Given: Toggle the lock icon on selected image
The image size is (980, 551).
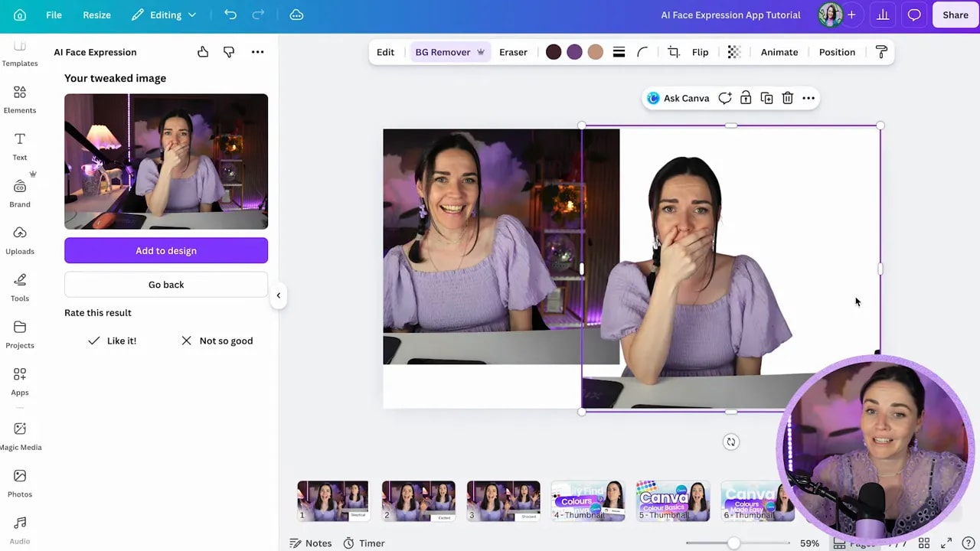Looking at the screenshot, I should tap(746, 98).
